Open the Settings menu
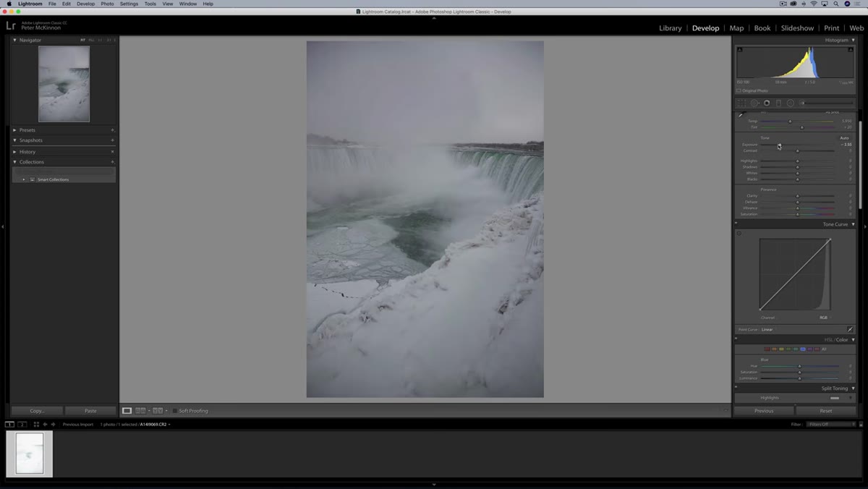The height and width of the screenshot is (489, 868). coord(129,4)
